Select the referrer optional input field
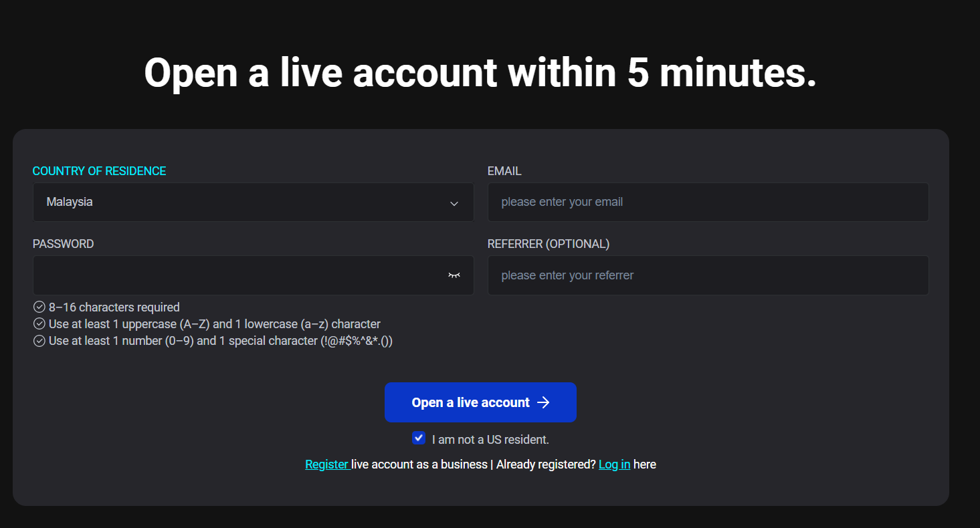Viewport: 980px width, 528px height. click(708, 275)
